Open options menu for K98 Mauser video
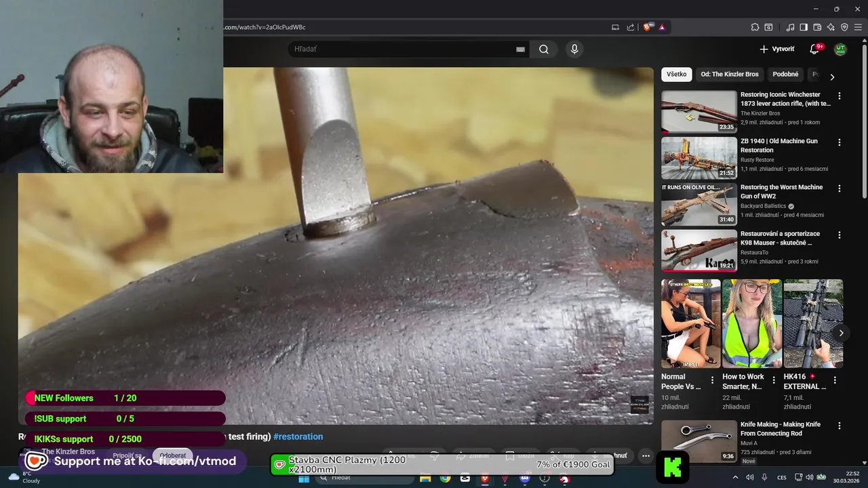This screenshot has width=868, height=488. click(840, 235)
